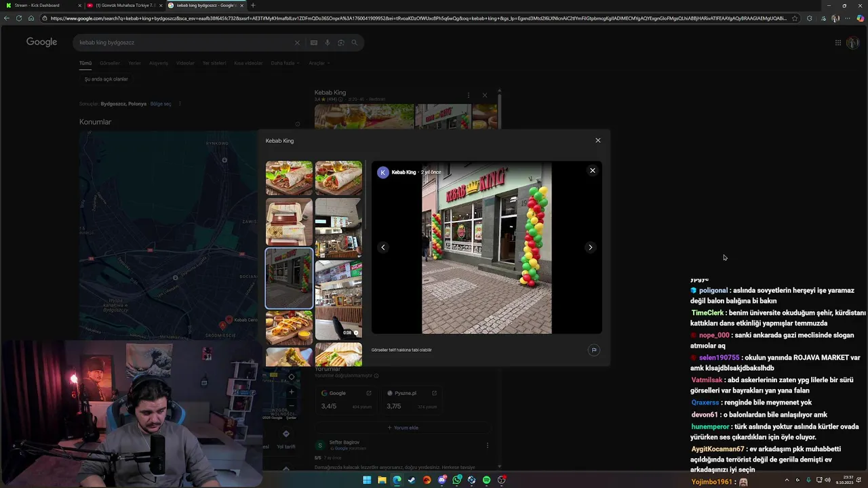The width and height of the screenshot is (868, 488).
Task: Open Spotify from the taskbar
Action: coord(486,480)
